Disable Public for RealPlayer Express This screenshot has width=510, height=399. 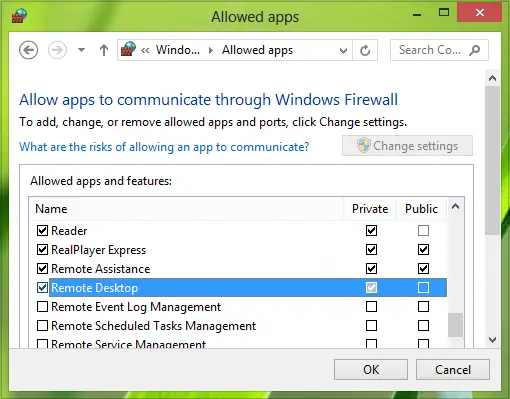pos(423,249)
